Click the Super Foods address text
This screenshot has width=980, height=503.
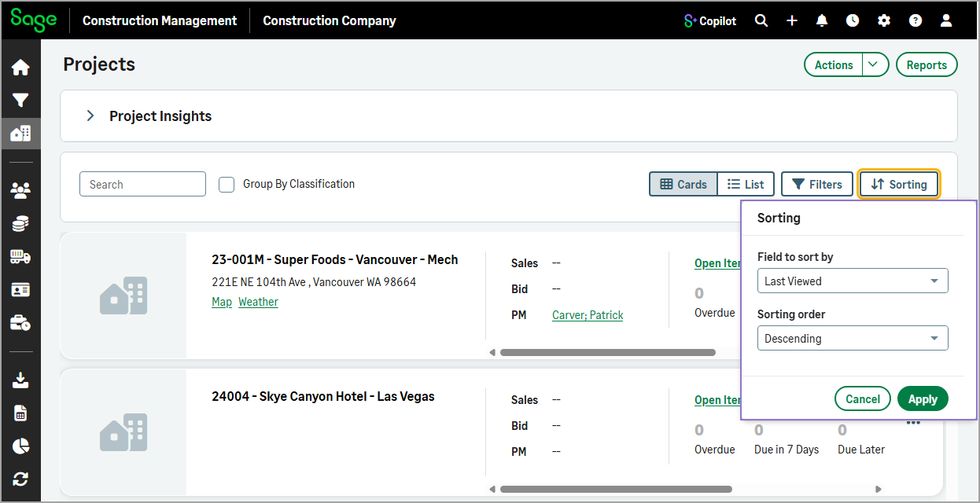[x=314, y=281]
